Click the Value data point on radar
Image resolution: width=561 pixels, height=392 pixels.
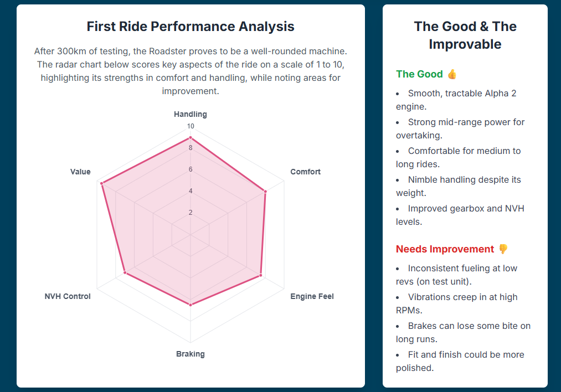tap(102, 183)
